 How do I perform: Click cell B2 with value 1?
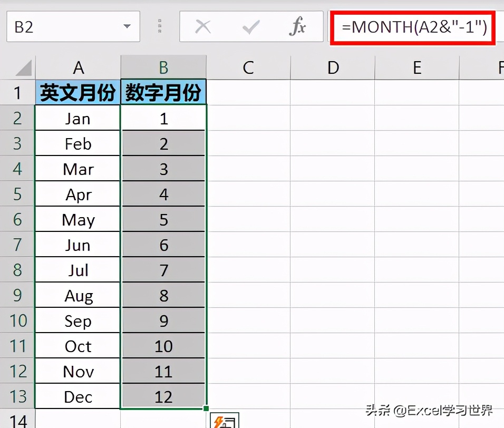tap(163, 118)
